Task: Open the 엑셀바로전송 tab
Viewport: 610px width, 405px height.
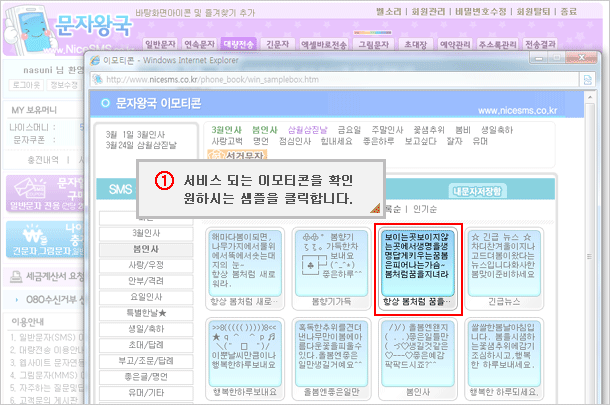Action: [324, 45]
